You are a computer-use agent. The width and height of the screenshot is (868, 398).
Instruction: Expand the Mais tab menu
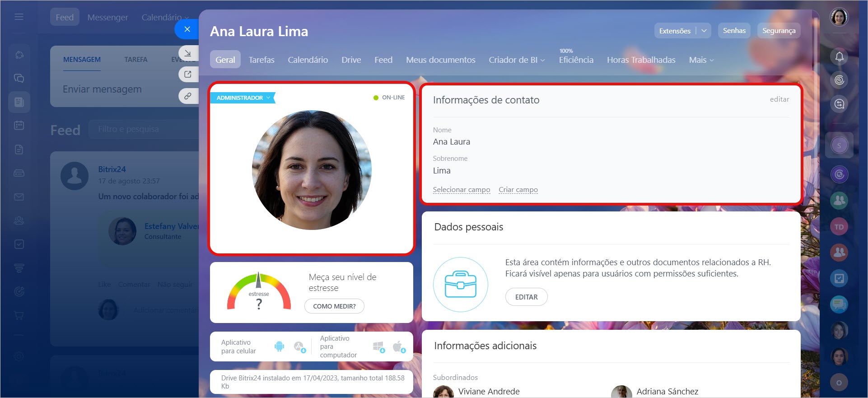click(x=701, y=60)
